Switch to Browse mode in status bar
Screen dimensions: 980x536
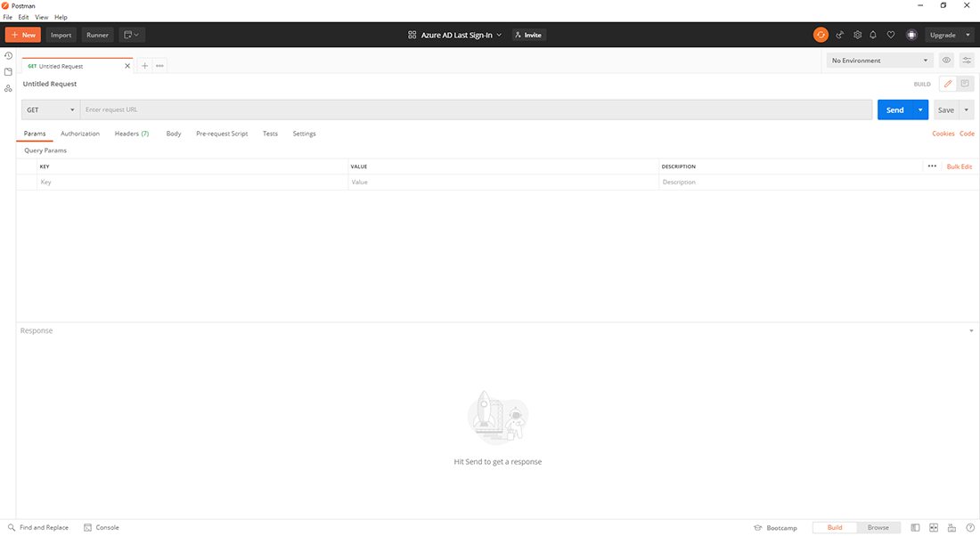click(x=878, y=527)
